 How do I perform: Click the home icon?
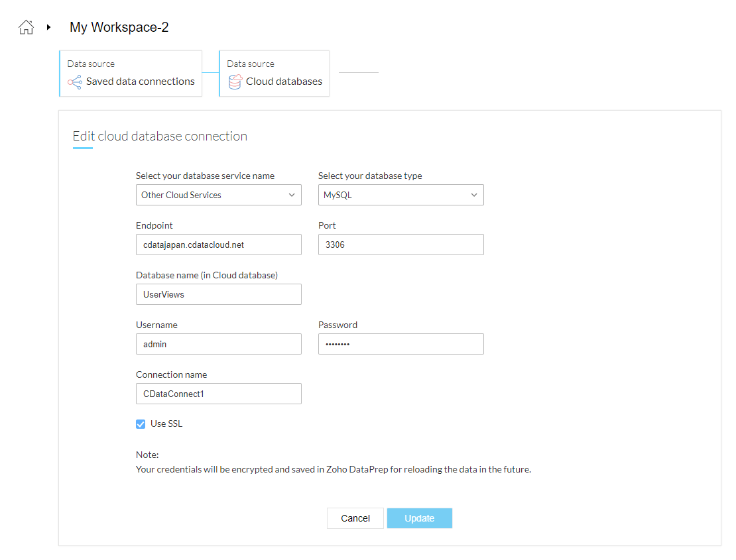[x=26, y=27]
